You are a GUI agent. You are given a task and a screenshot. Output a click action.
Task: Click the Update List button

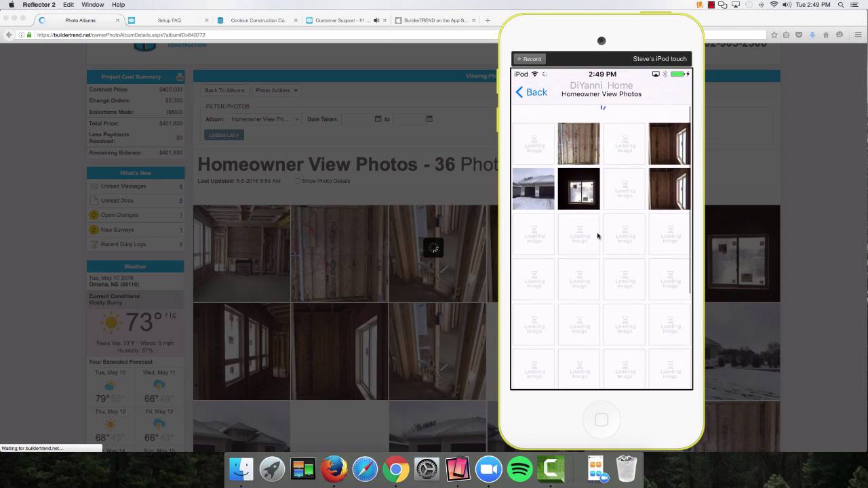pos(224,135)
